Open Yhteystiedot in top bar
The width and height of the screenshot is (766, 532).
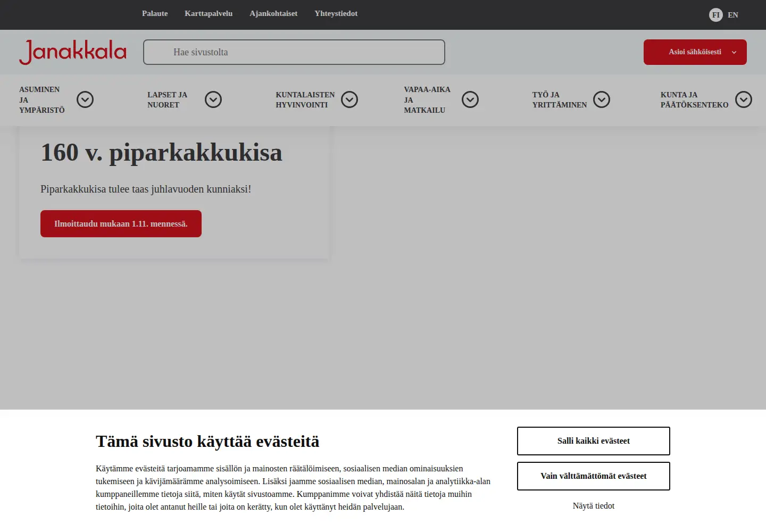[336, 14]
